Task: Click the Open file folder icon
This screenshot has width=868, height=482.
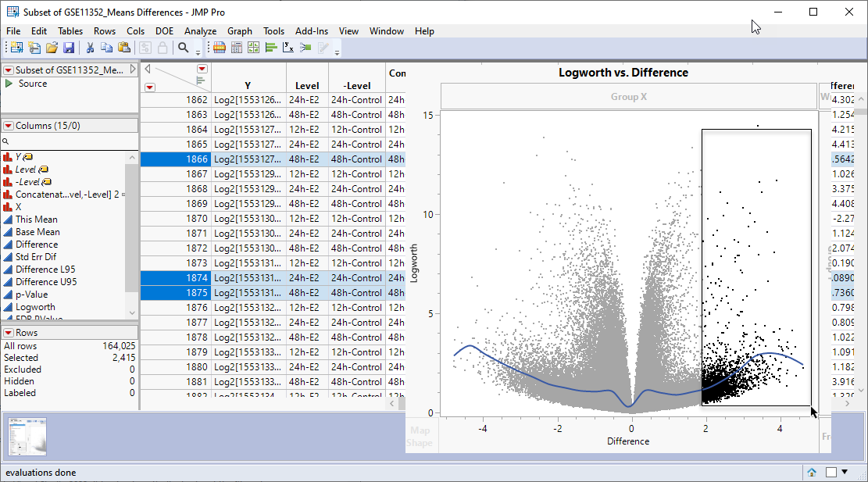Action: click(x=52, y=48)
